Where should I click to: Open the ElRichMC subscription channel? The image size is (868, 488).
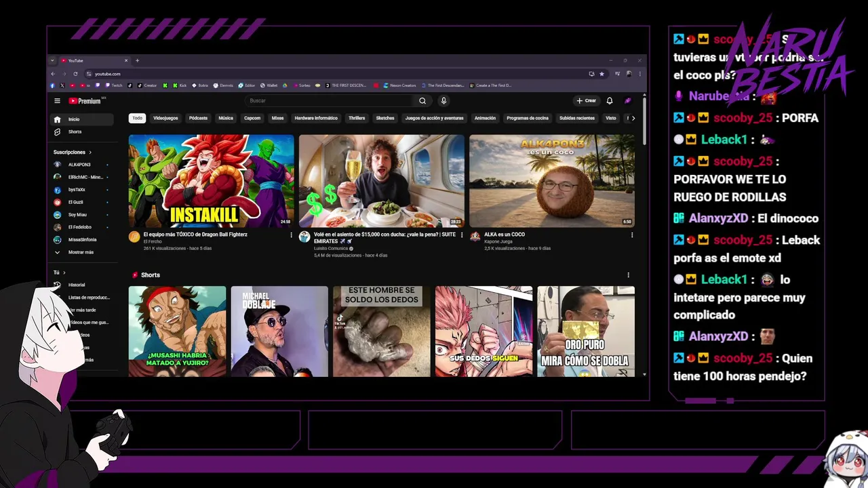[81, 177]
